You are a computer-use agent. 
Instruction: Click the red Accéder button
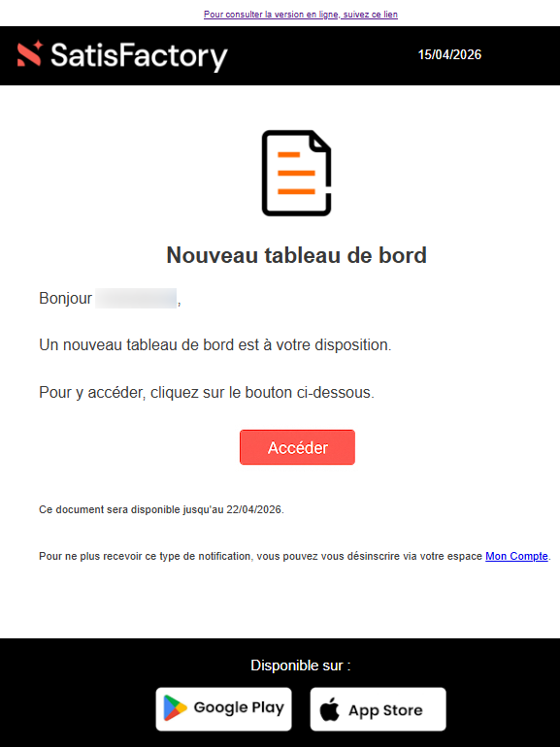[x=297, y=447]
